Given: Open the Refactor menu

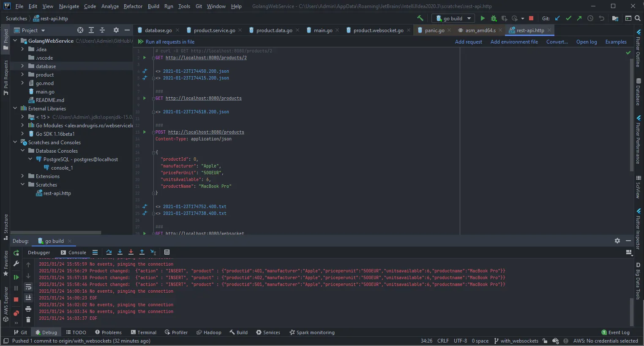Looking at the screenshot, I should 133,6.
